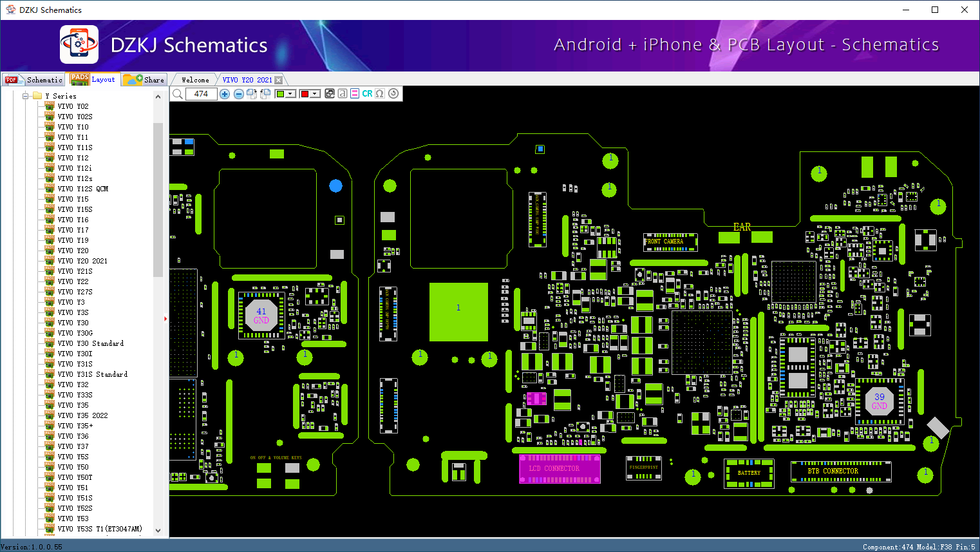Open VIVO Y02 in the model tree
The height and width of the screenshot is (552, 980).
(73, 106)
